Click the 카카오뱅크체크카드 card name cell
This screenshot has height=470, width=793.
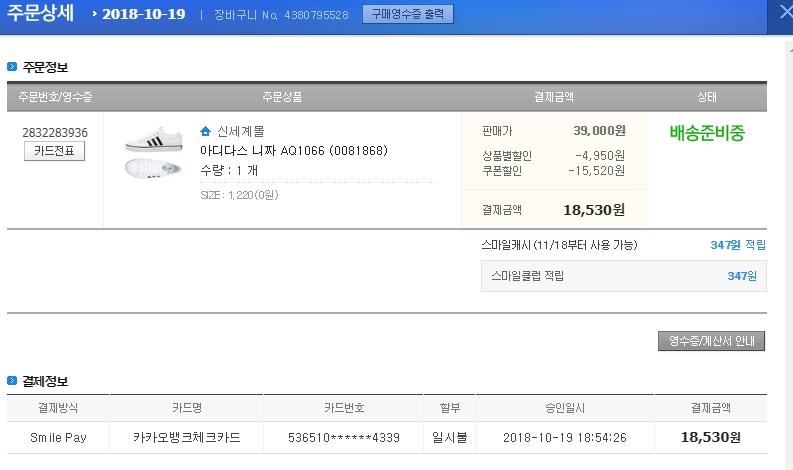point(186,438)
